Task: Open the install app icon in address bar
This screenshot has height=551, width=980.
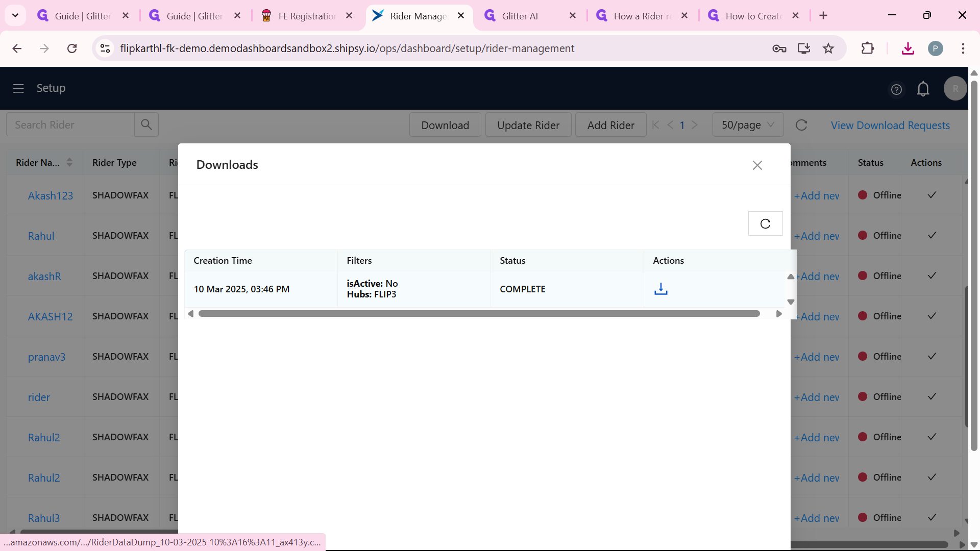Action: 804,48
